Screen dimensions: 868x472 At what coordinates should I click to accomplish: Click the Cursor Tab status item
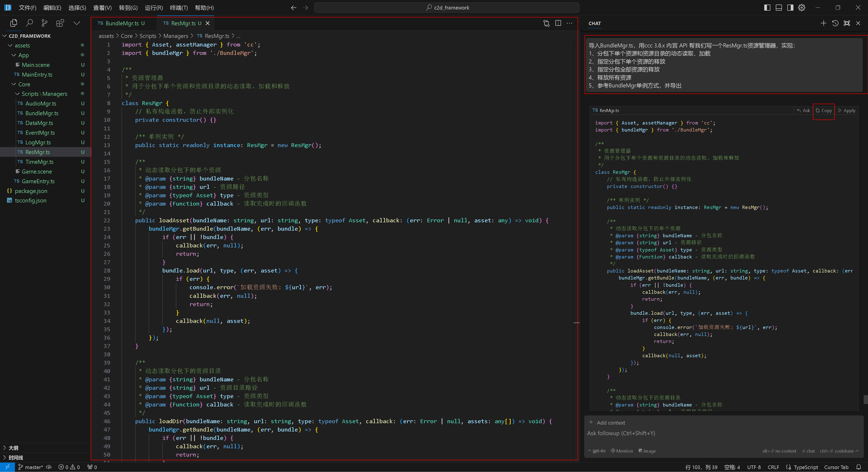tap(836, 467)
